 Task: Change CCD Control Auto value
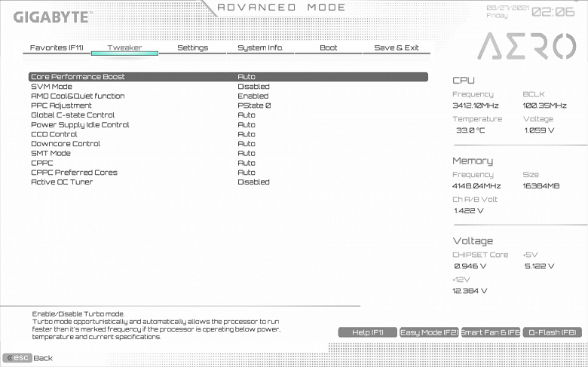247,134
